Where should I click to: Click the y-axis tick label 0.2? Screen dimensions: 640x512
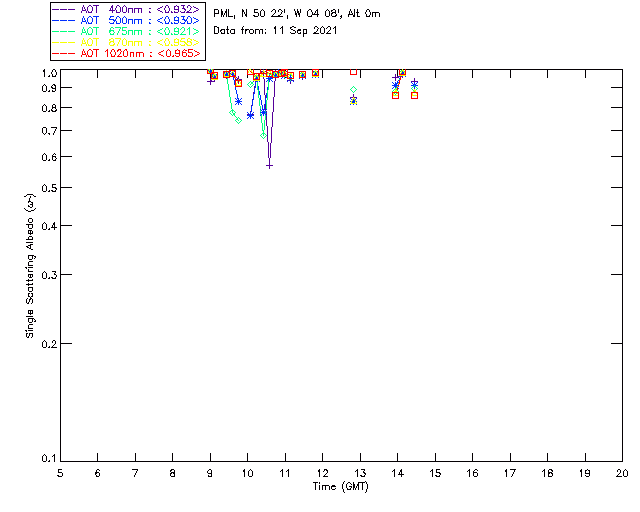coord(49,344)
